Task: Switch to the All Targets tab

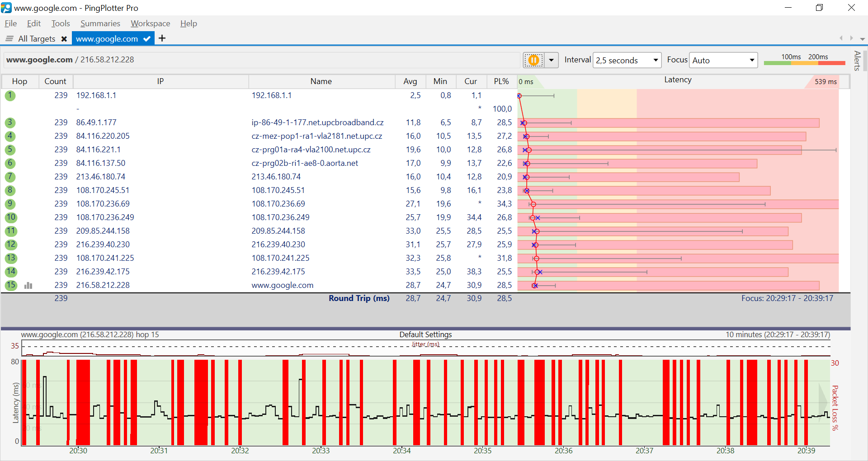Action: 37,39
